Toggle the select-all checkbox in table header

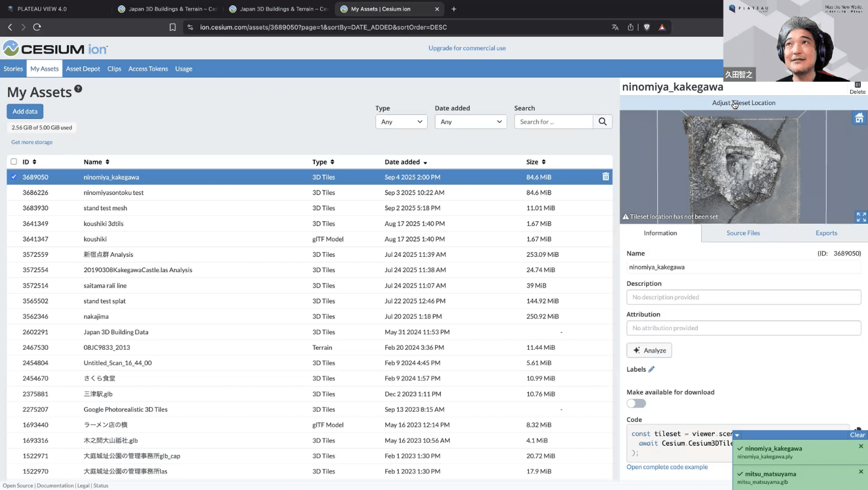click(14, 162)
